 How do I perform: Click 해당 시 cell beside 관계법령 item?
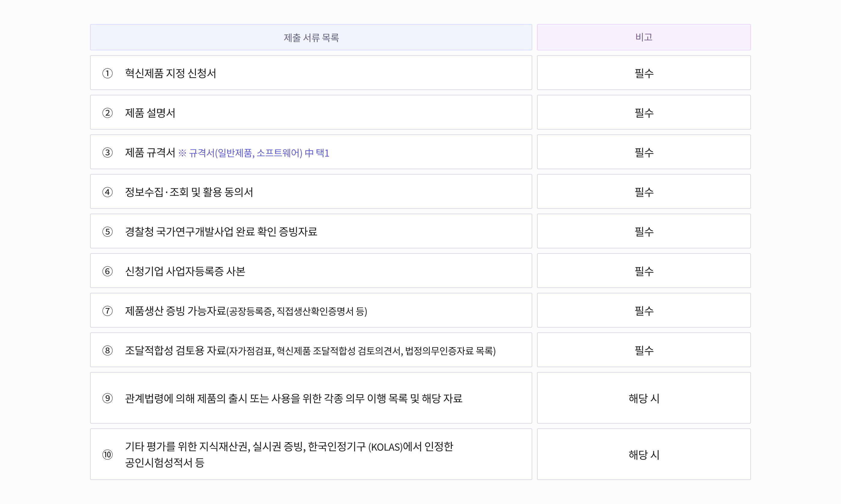(644, 398)
